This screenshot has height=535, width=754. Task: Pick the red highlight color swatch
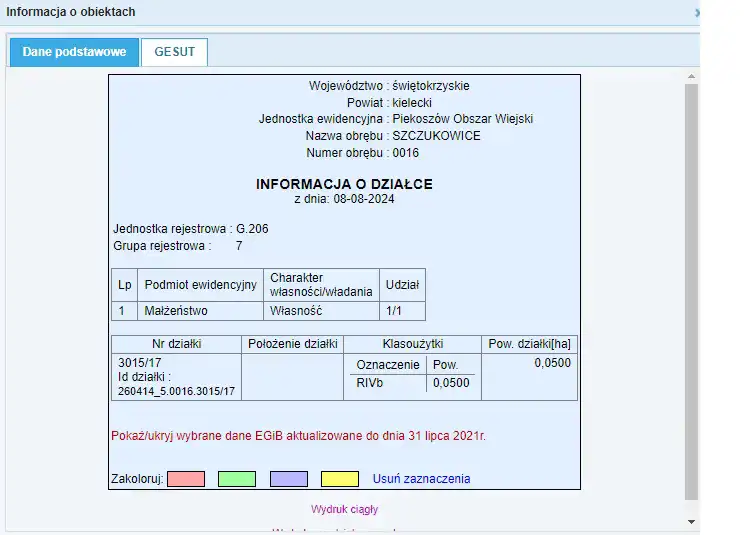185,479
